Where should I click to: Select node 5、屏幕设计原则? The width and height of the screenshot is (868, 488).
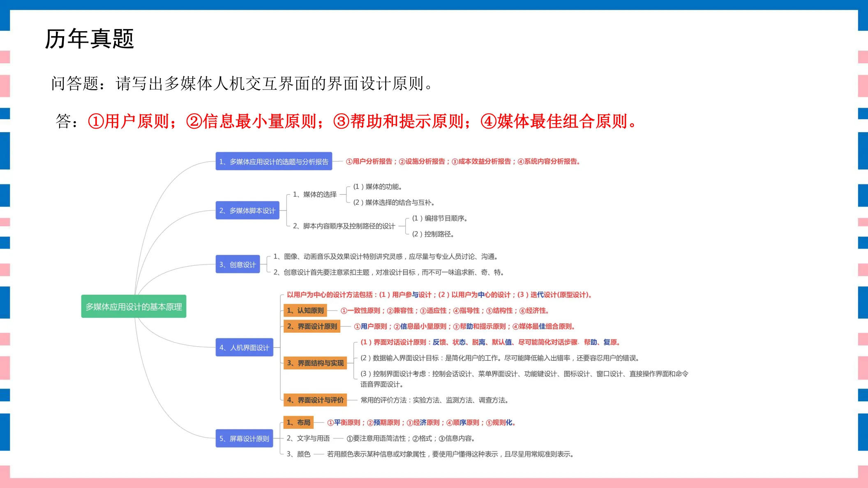[x=245, y=438]
